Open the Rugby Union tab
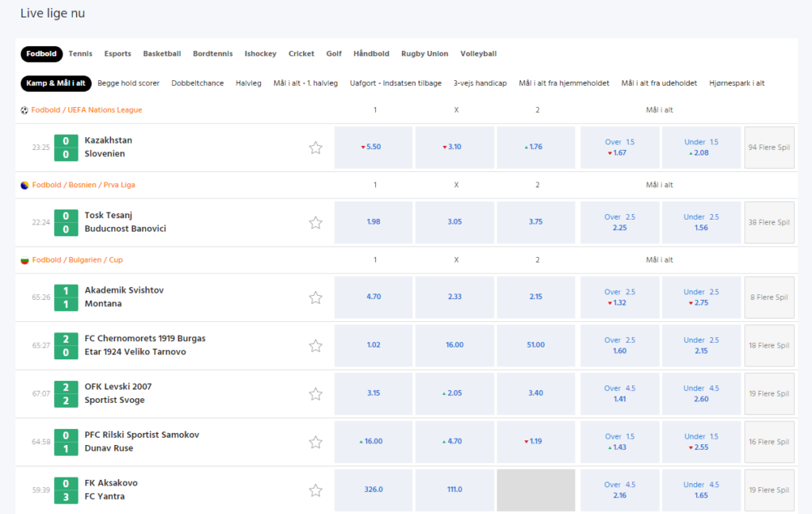The height and width of the screenshot is (514, 812). tap(425, 54)
